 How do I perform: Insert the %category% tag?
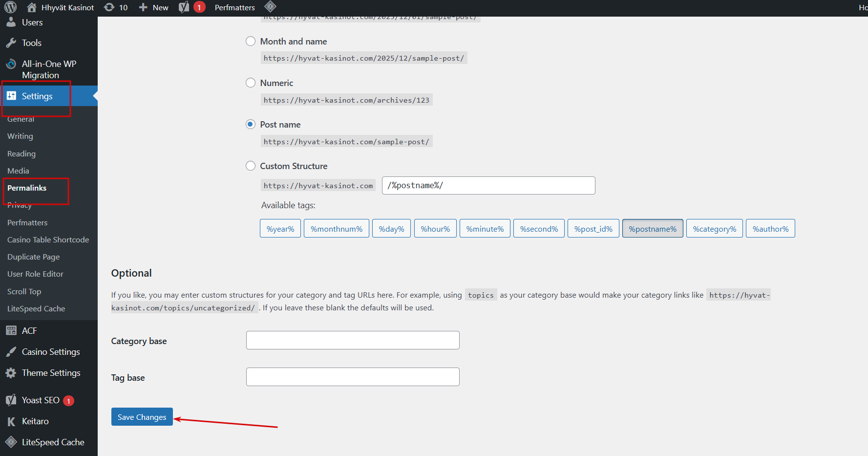point(715,228)
